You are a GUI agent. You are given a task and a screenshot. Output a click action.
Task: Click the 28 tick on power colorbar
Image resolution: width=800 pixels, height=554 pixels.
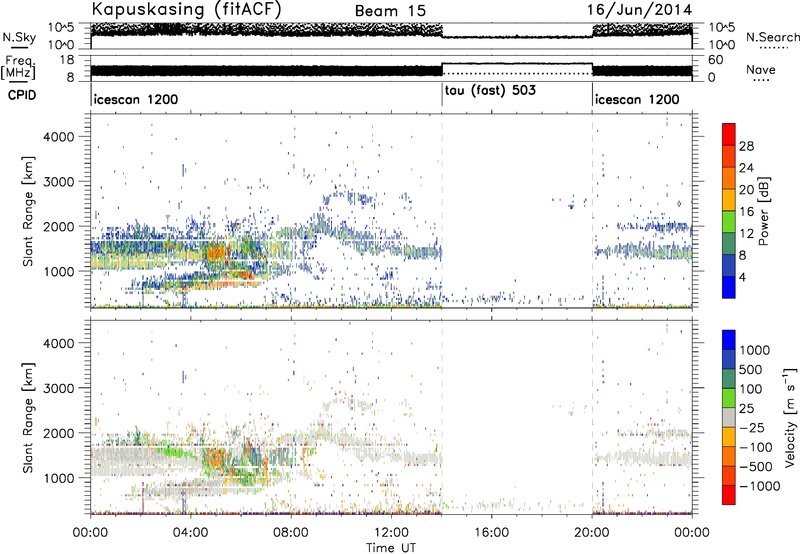[746, 146]
